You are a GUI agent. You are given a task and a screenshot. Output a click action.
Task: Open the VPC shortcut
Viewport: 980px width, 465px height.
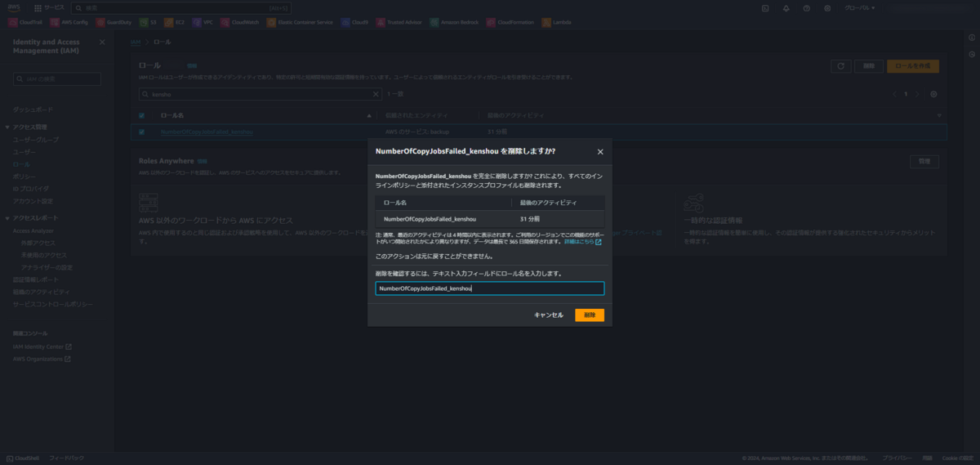pyautogui.click(x=202, y=22)
